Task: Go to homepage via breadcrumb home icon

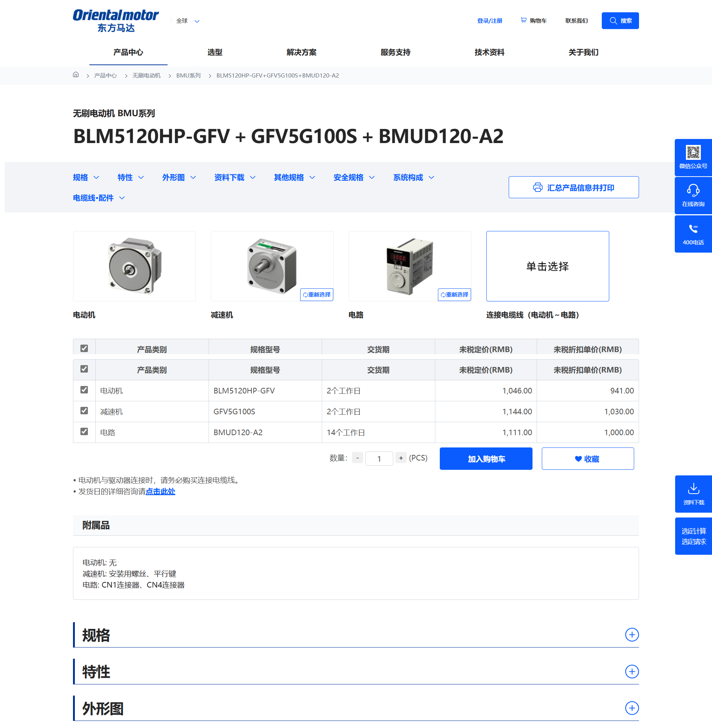Action: coord(76,75)
